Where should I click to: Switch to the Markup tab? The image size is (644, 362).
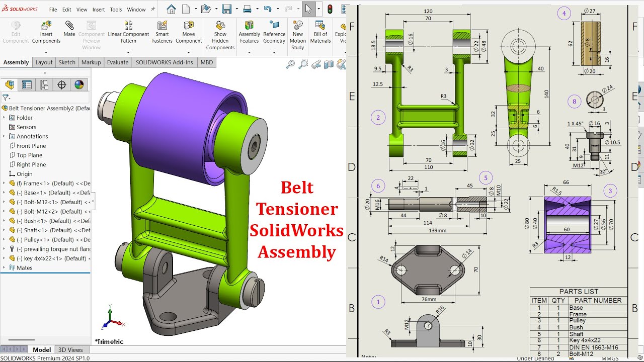point(91,62)
